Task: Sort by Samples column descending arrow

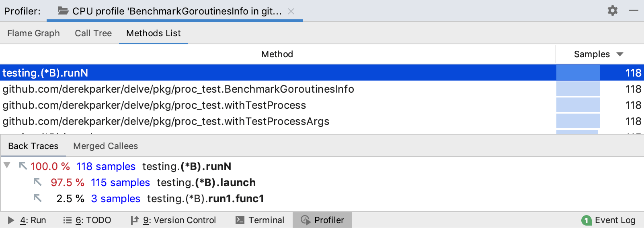Action: (x=620, y=54)
